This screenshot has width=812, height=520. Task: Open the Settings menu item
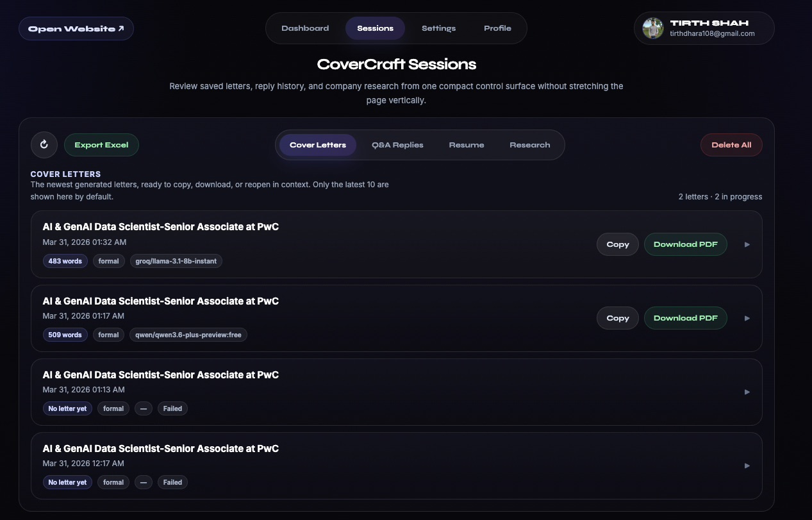(438, 28)
